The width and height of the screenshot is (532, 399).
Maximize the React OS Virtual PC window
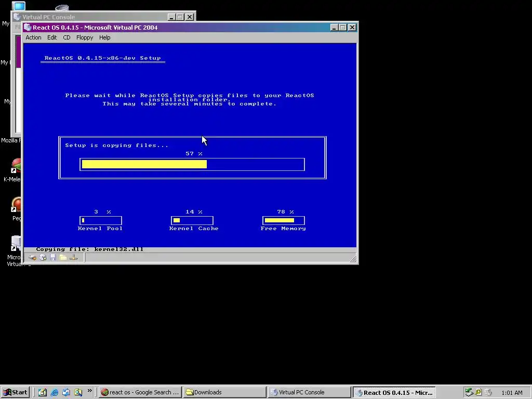coord(343,28)
